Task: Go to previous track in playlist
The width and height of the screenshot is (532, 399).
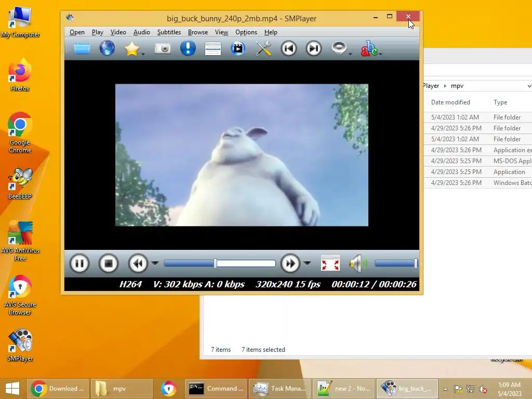Action: (x=289, y=48)
